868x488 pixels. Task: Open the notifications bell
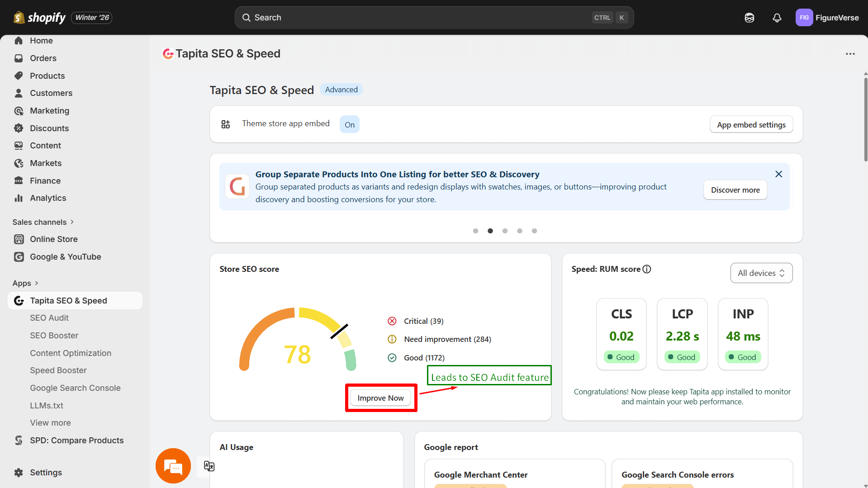pos(777,18)
